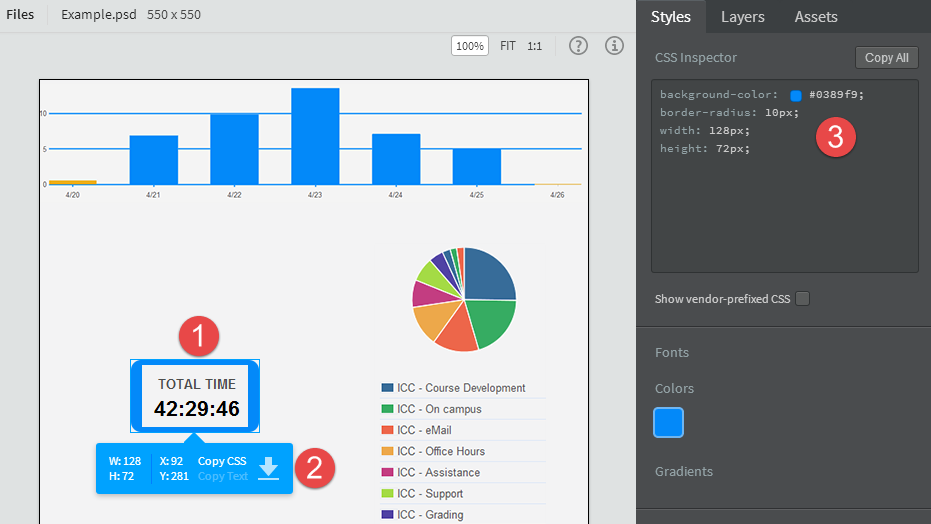The width and height of the screenshot is (931, 524).
Task: Open the Files view
Action: [20, 14]
